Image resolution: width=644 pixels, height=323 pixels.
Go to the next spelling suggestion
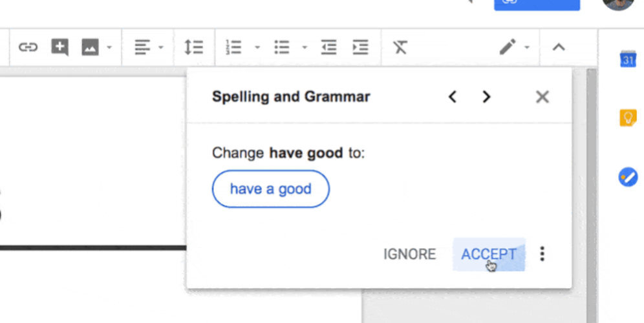pyautogui.click(x=486, y=97)
